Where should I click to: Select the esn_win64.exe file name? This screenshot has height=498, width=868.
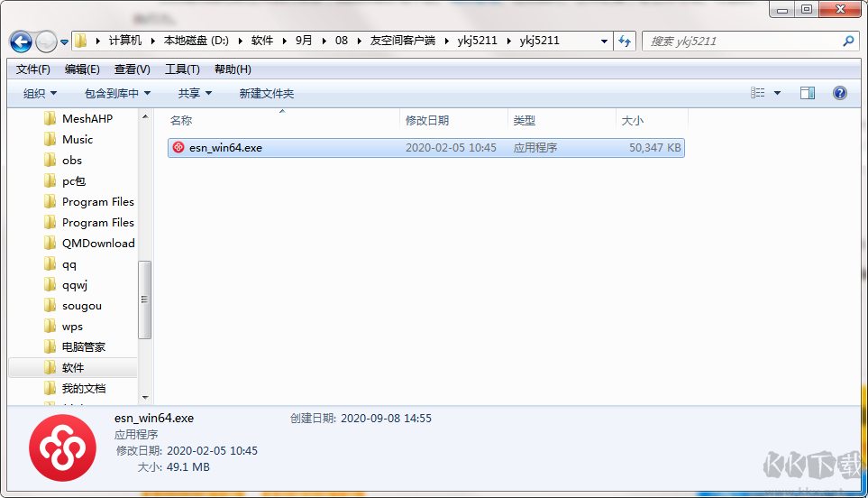[x=225, y=148]
